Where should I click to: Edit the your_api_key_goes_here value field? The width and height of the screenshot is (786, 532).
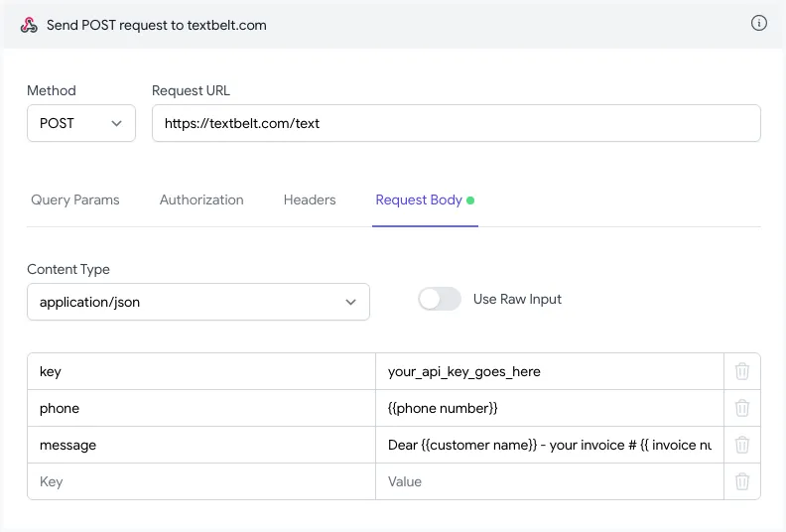click(x=549, y=371)
